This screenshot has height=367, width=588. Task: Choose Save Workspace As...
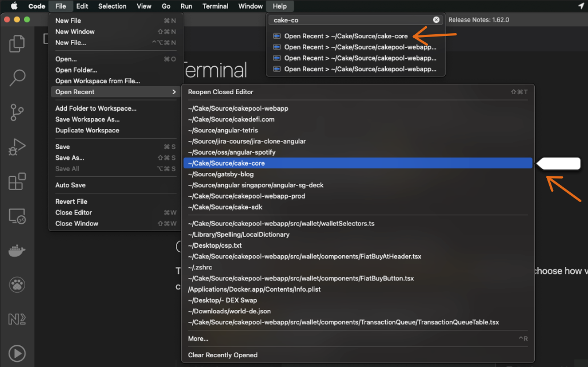coord(115,119)
